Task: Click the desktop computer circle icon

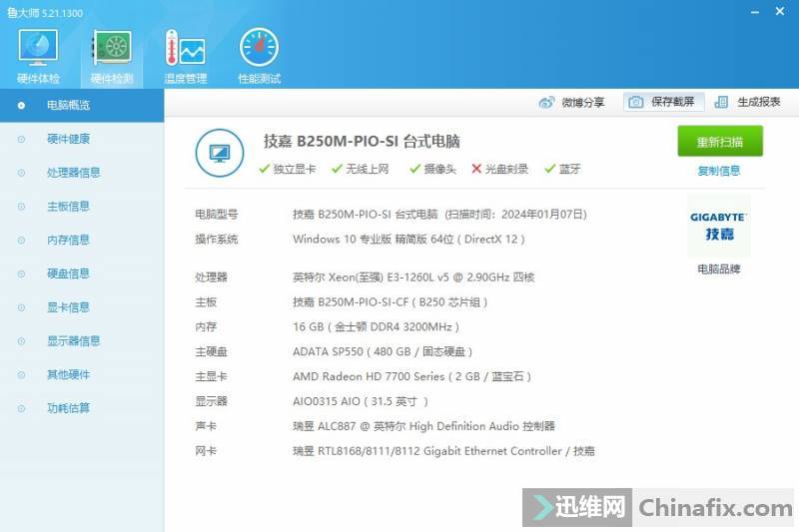Action: point(220,153)
